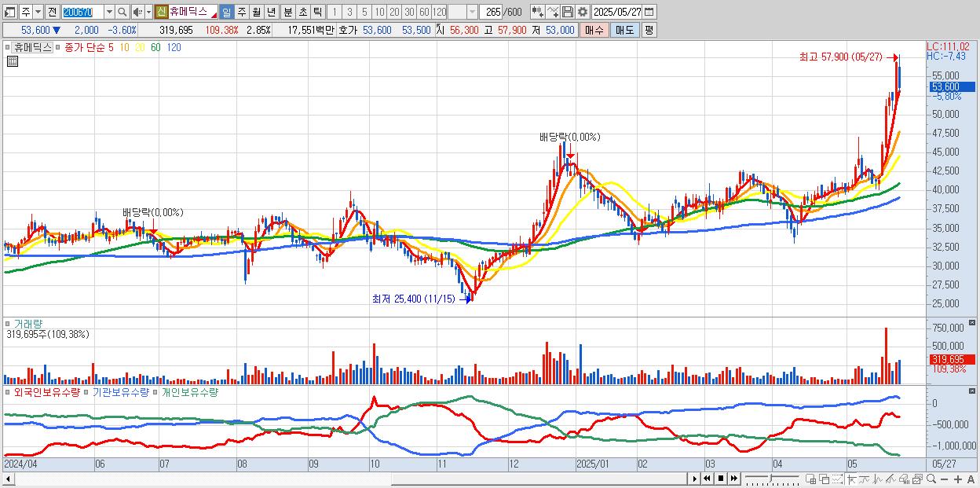Click the add candle chart indicator icon
Screen dimensions: 980x488
click(x=536, y=12)
